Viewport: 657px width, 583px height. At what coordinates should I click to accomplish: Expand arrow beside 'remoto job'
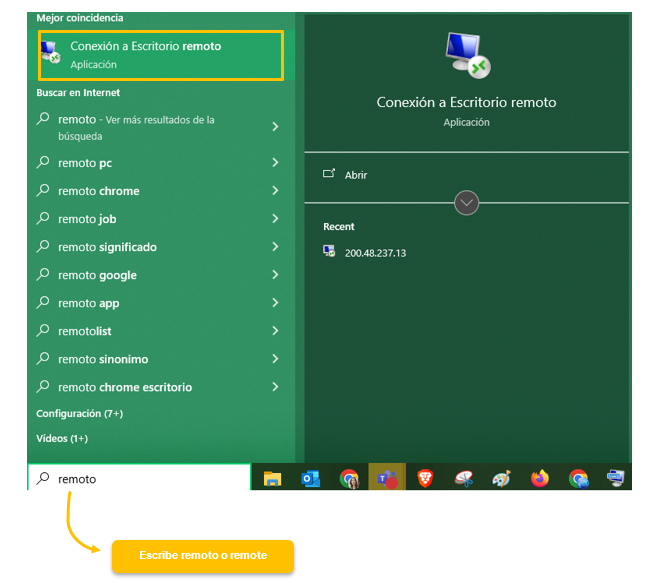click(275, 219)
